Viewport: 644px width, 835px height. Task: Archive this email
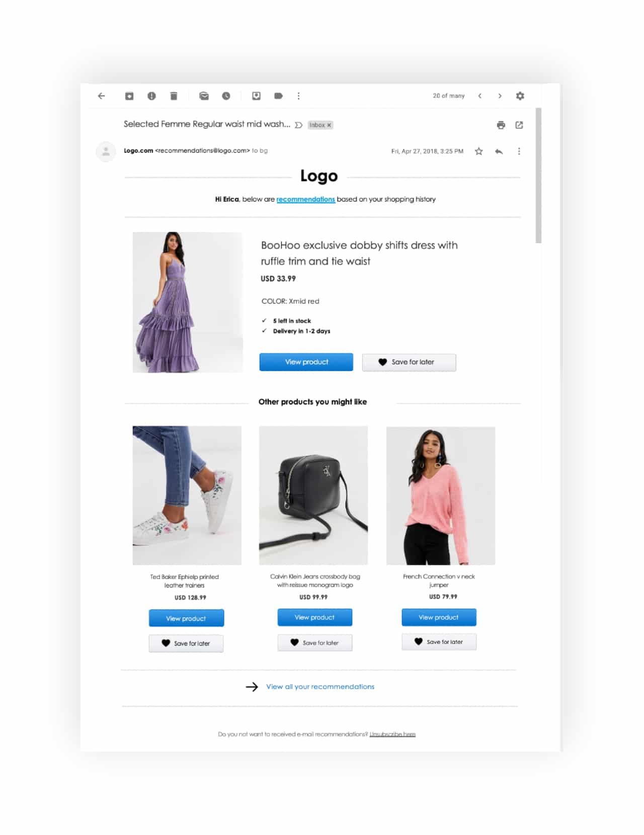coord(129,96)
